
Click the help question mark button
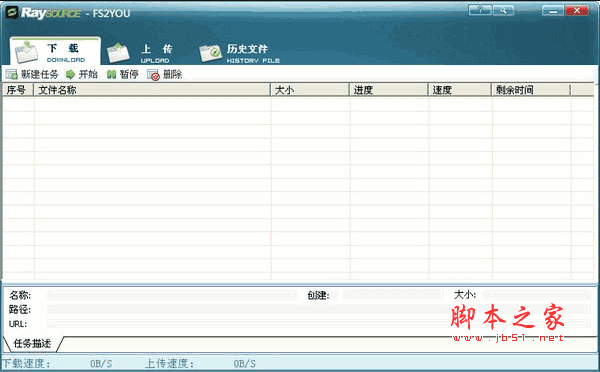480,10
